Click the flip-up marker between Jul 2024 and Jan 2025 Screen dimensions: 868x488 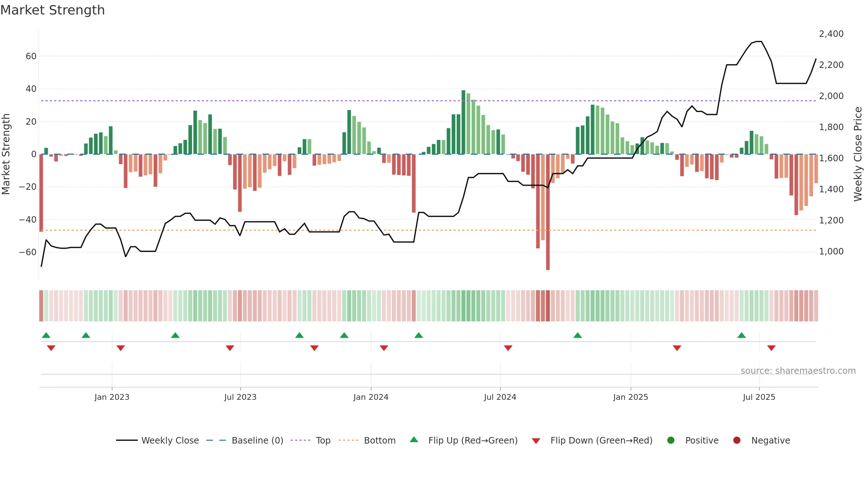(578, 335)
